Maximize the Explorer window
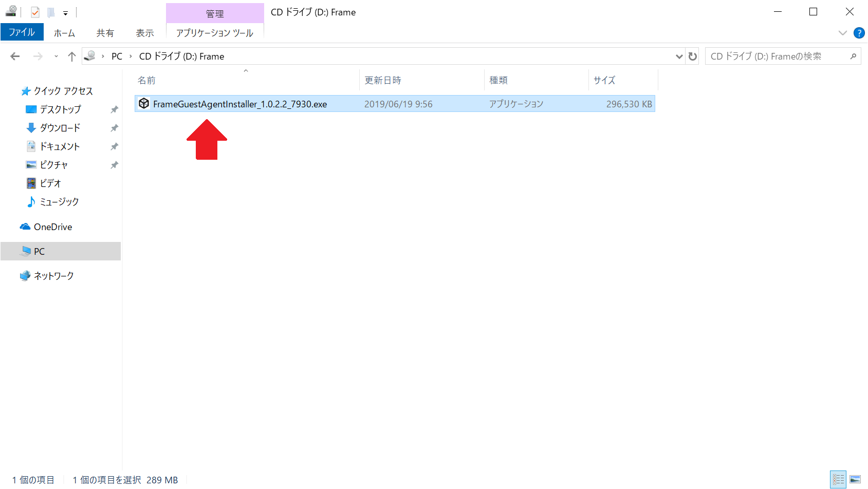This screenshot has width=868, height=489. (x=813, y=12)
